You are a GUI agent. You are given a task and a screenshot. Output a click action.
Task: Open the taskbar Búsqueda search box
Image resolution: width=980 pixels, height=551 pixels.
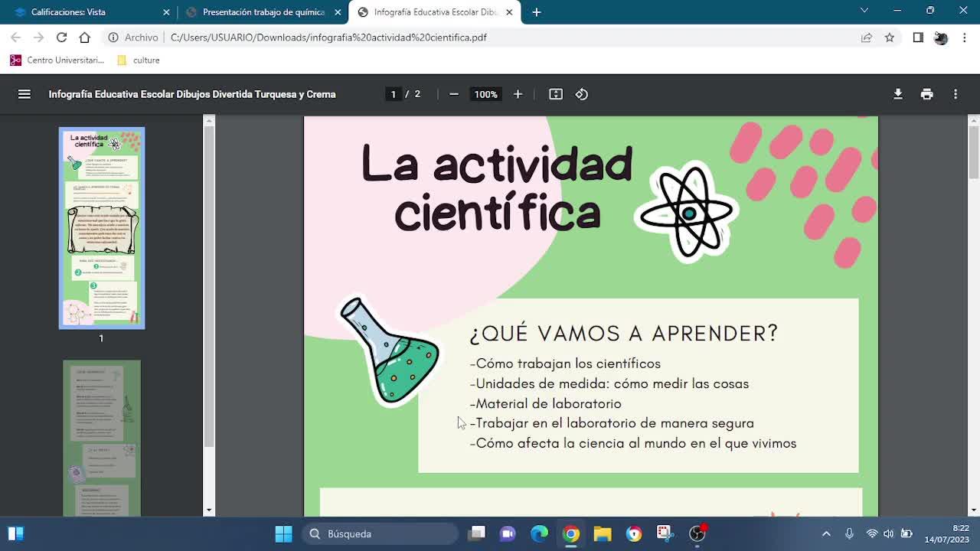point(381,533)
